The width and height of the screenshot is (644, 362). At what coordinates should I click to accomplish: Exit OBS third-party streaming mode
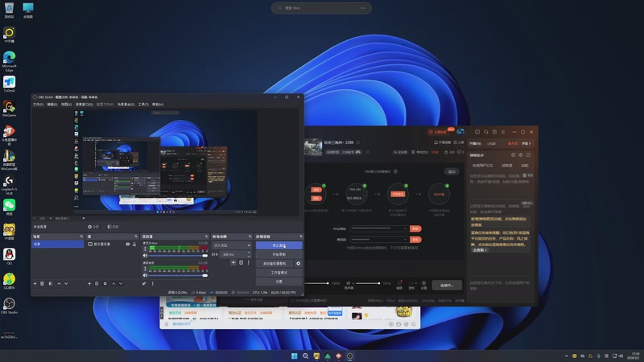coord(452,171)
